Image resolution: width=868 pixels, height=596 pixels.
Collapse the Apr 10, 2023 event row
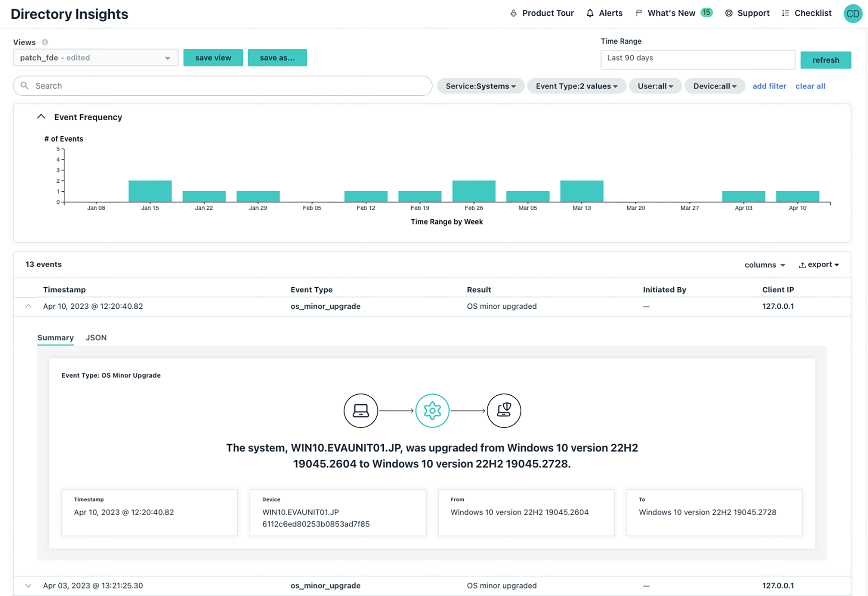28,306
